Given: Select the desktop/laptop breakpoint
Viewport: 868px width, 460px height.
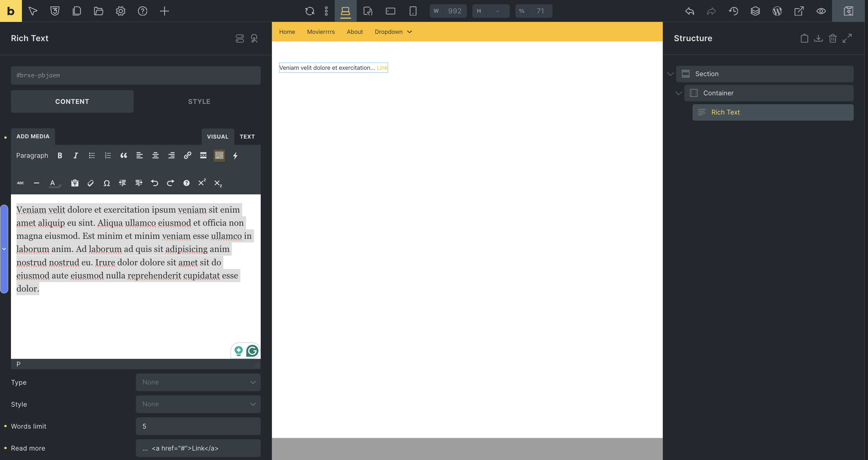Looking at the screenshot, I should click(345, 11).
